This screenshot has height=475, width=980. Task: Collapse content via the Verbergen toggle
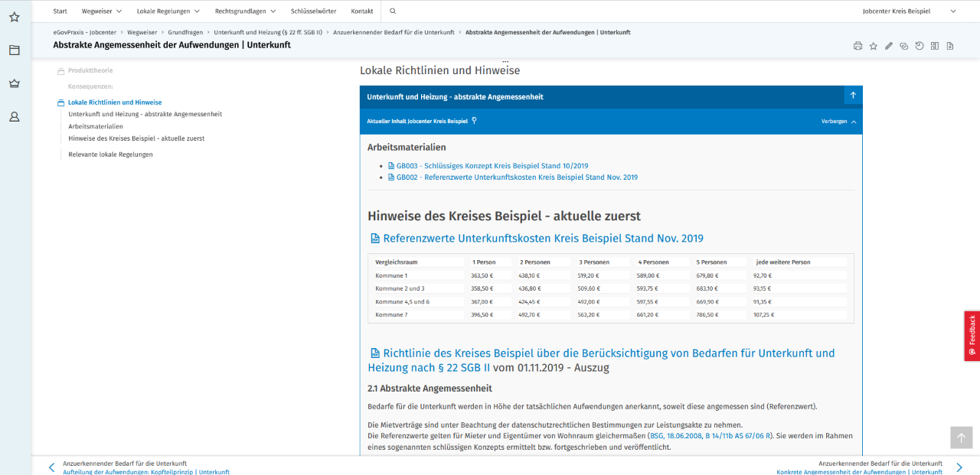click(x=838, y=121)
